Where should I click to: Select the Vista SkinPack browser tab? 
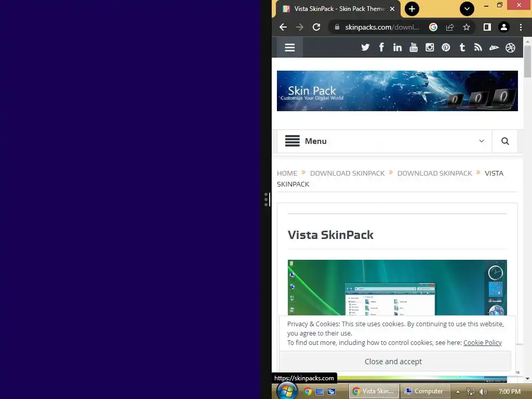tap(338, 9)
